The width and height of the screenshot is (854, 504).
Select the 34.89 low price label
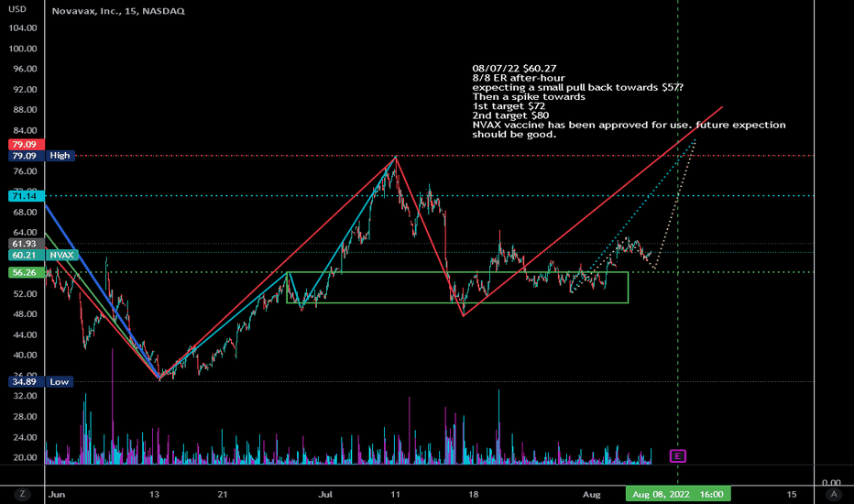pyautogui.click(x=25, y=382)
